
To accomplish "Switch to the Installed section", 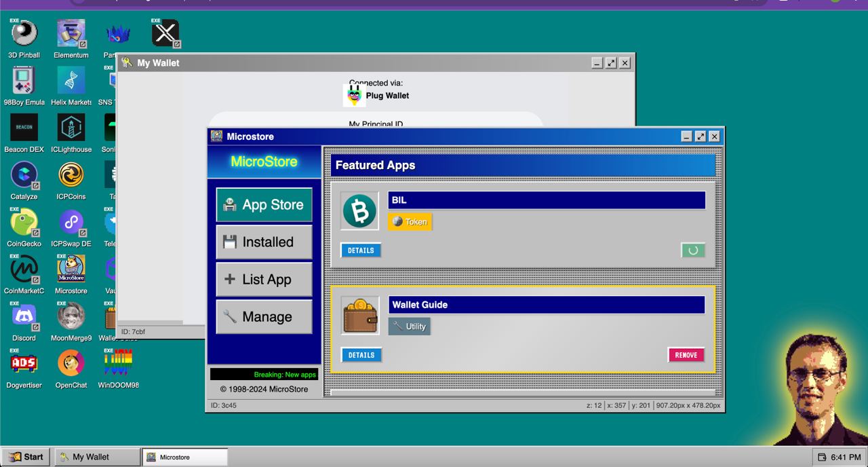I will point(264,242).
